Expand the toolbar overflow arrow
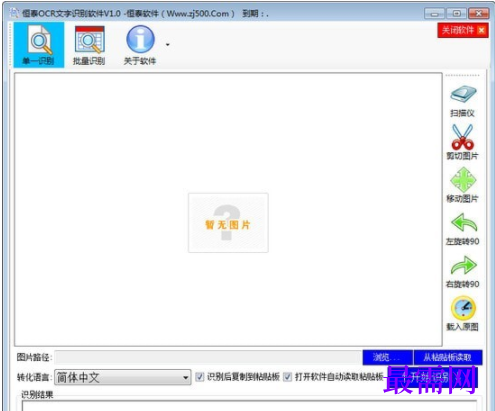This screenshot has width=495, height=411. (x=168, y=45)
